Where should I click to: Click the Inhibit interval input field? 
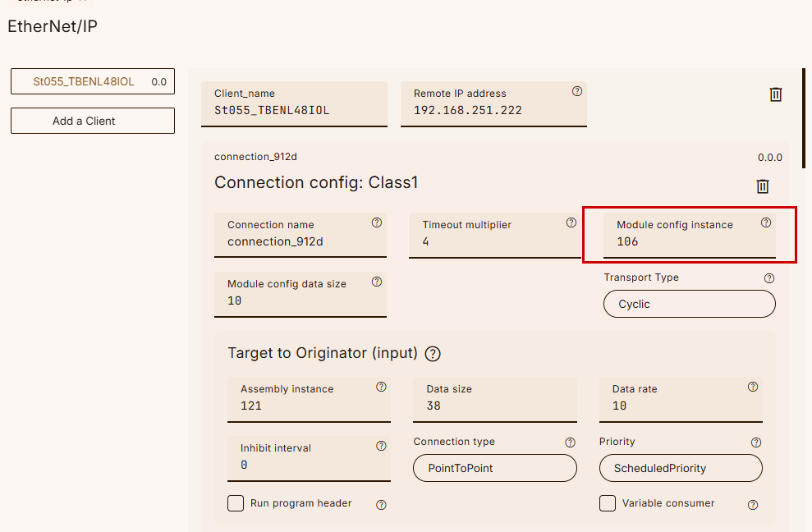click(x=308, y=465)
